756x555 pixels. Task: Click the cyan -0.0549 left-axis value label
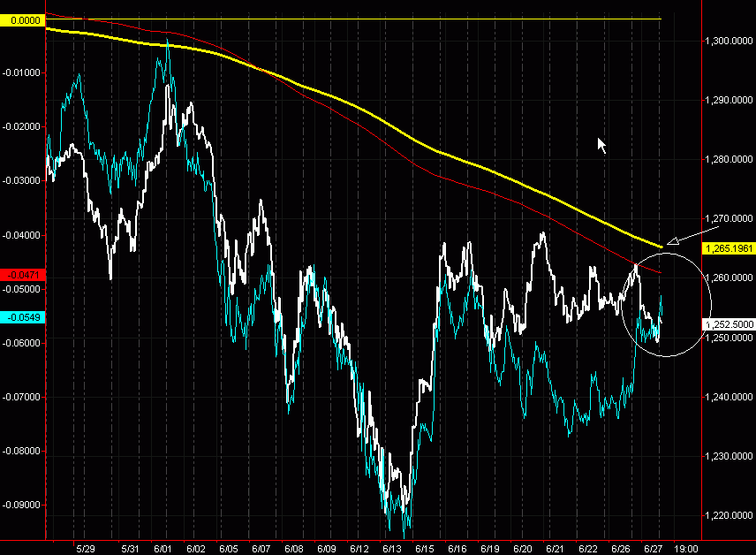coord(22,317)
